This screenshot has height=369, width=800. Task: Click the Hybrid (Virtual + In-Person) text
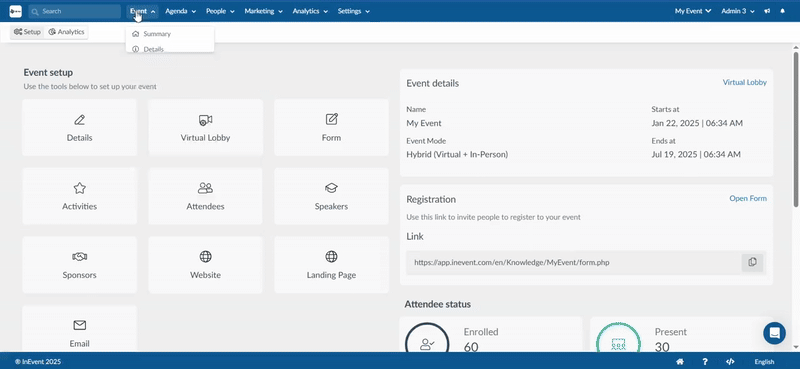[457, 154]
